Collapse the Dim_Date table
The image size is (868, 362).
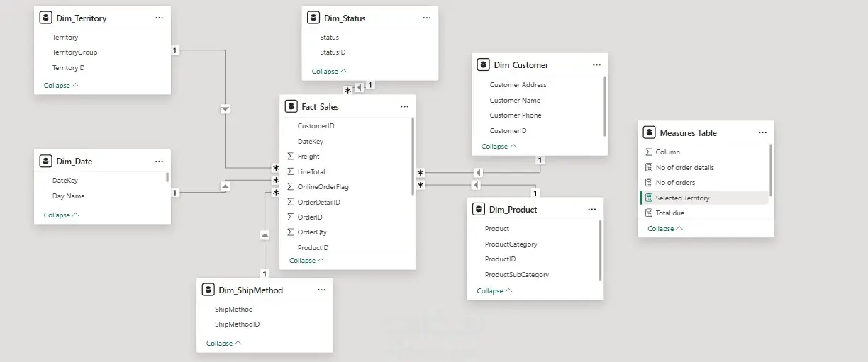coord(62,215)
